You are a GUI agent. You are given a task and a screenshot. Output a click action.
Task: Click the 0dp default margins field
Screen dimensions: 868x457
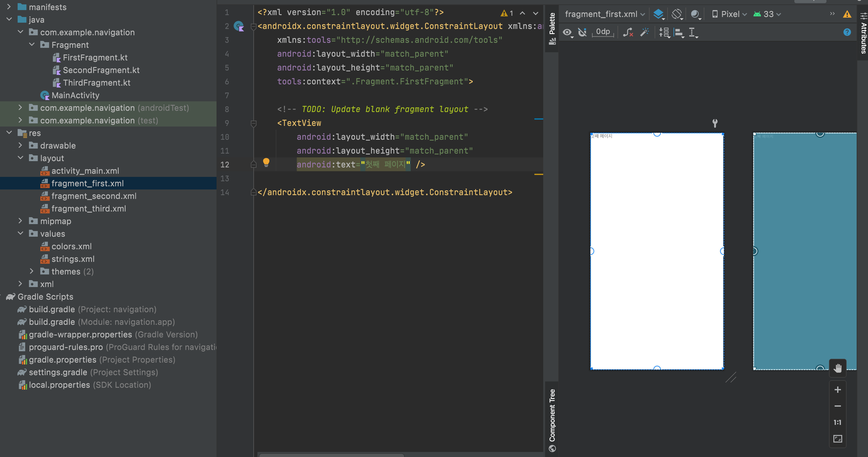603,32
